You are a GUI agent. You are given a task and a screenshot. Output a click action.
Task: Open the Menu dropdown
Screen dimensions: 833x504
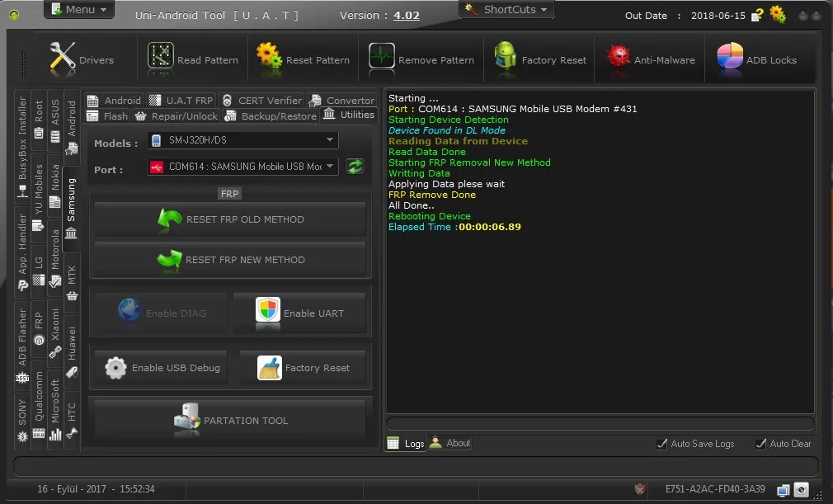click(79, 9)
